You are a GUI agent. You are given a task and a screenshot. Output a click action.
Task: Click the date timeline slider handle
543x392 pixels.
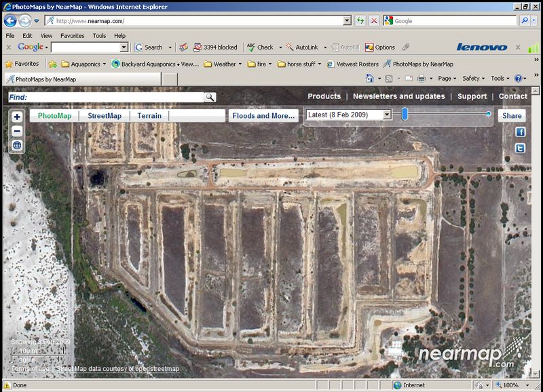[405, 114]
